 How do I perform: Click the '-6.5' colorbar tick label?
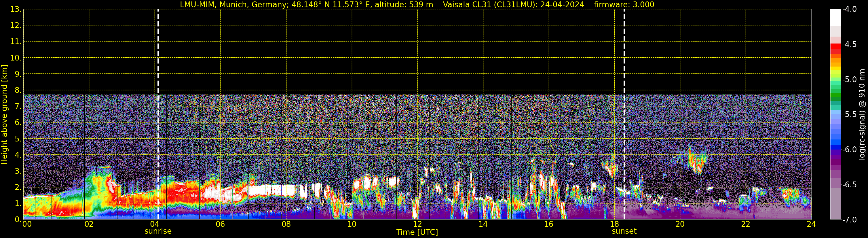(850, 184)
